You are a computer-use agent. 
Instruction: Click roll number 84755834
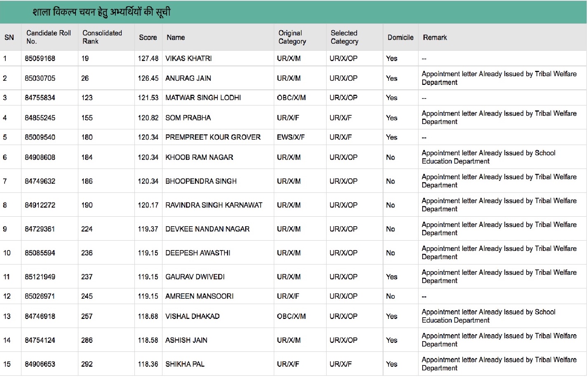click(x=40, y=98)
